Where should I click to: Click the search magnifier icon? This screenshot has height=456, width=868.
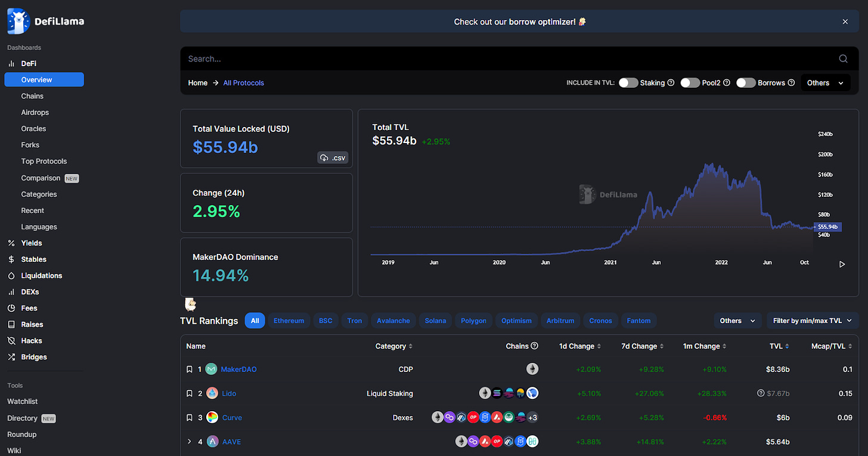pyautogui.click(x=843, y=58)
